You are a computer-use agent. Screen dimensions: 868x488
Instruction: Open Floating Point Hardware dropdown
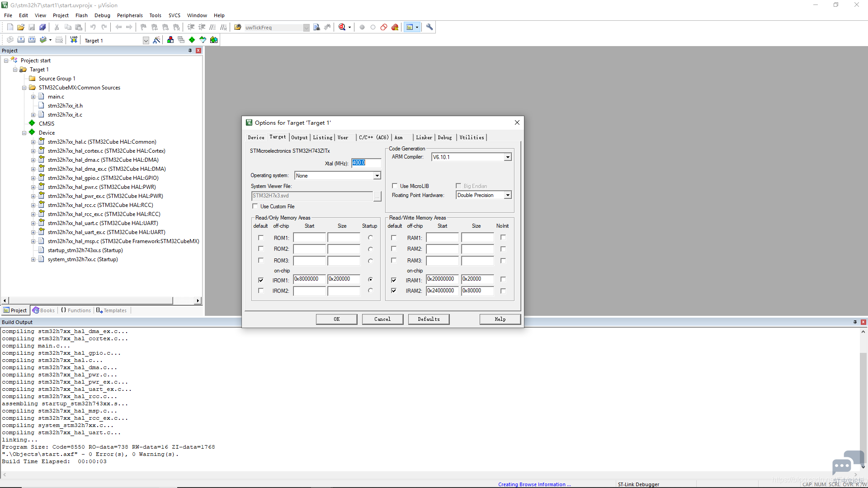[508, 195]
